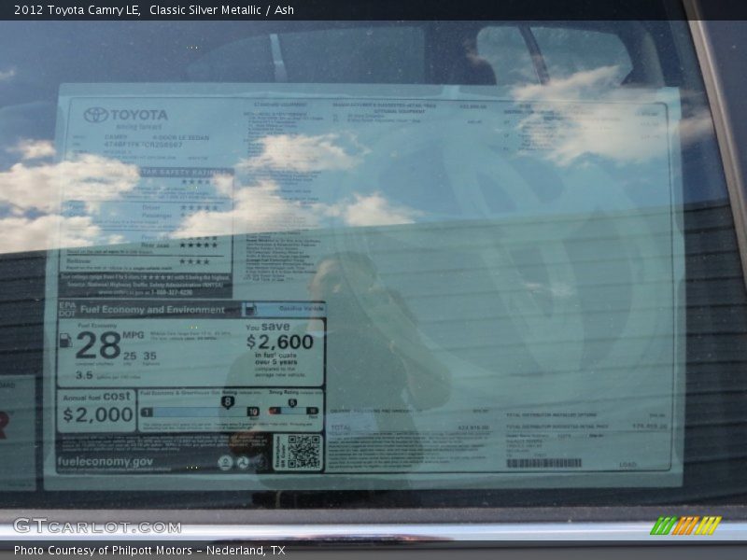Viewport: 747px width, 560px height.
Task: Click the 35 highway MPG value
Action: click(x=149, y=357)
